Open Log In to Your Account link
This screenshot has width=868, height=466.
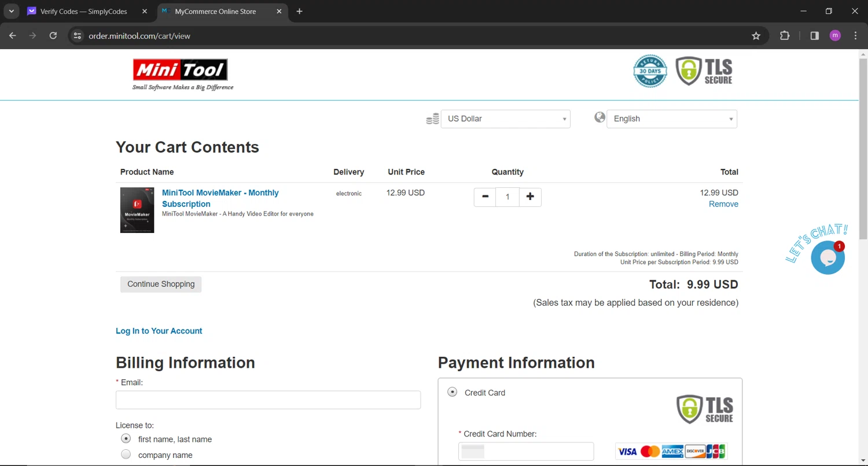click(x=159, y=331)
